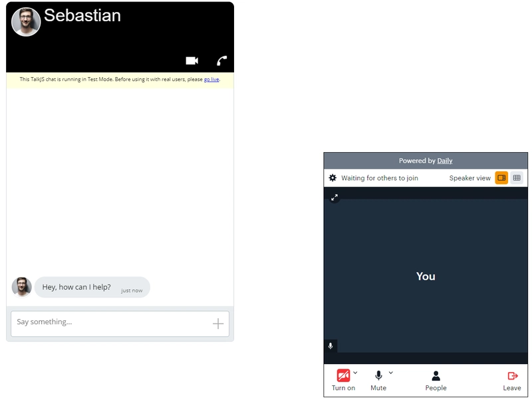Click the microphone indicator on video tile
532x398 pixels.
click(x=331, y=346)
